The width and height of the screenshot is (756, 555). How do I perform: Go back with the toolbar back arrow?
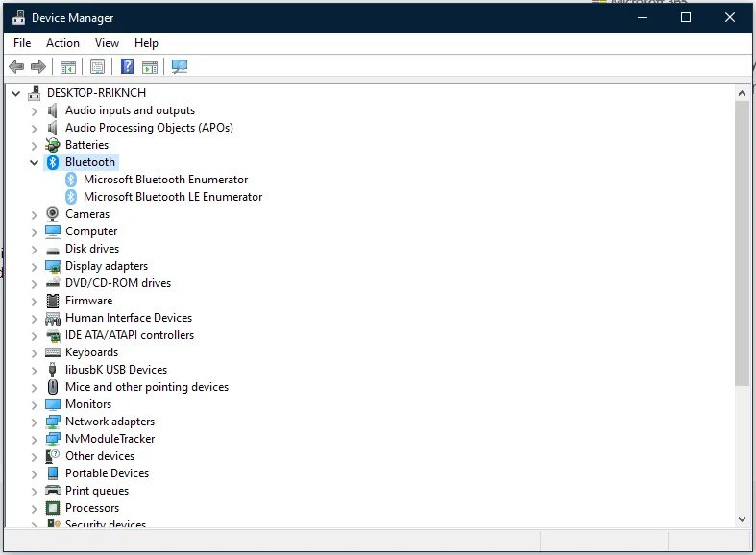click(16, 66)
